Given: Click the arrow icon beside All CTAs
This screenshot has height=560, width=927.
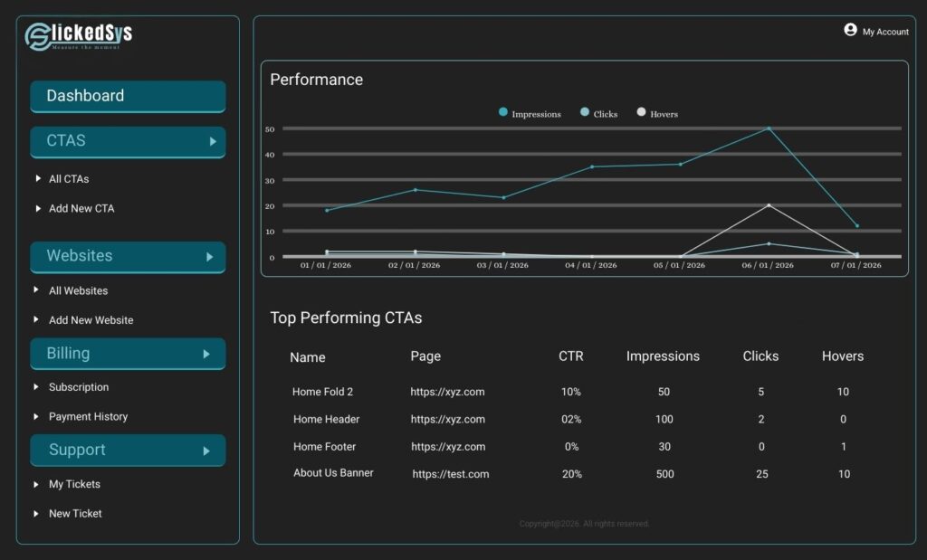Looking at the screenshot, I should (38, 178).
